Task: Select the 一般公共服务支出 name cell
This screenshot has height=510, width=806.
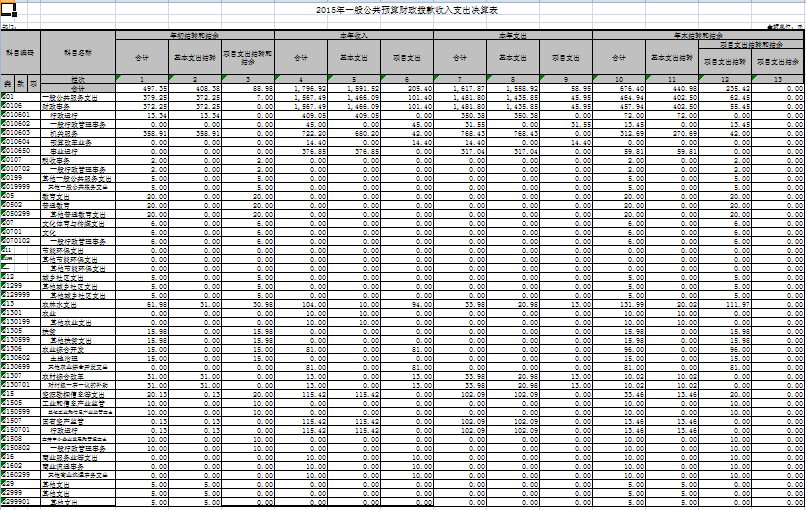Action: tap(78, 97)
